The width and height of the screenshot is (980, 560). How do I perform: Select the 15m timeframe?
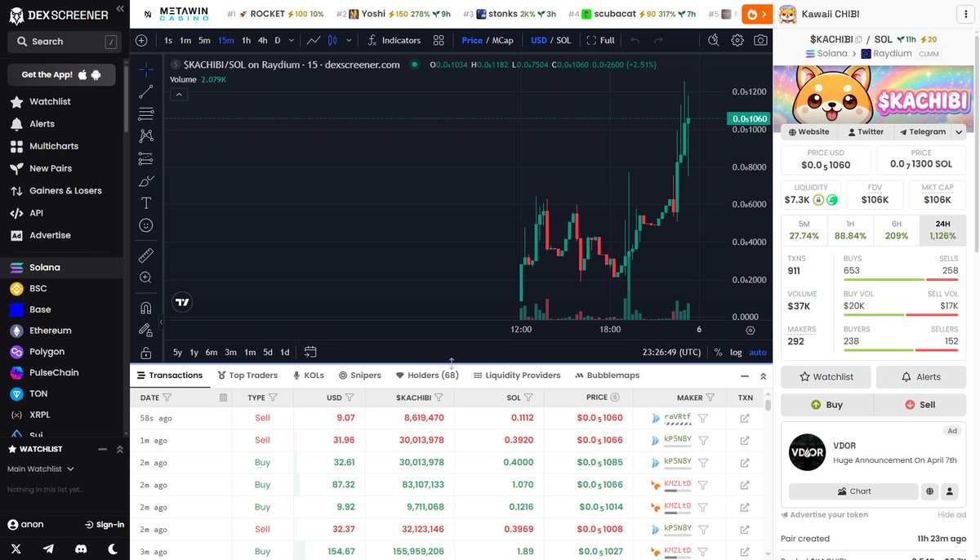225,40
